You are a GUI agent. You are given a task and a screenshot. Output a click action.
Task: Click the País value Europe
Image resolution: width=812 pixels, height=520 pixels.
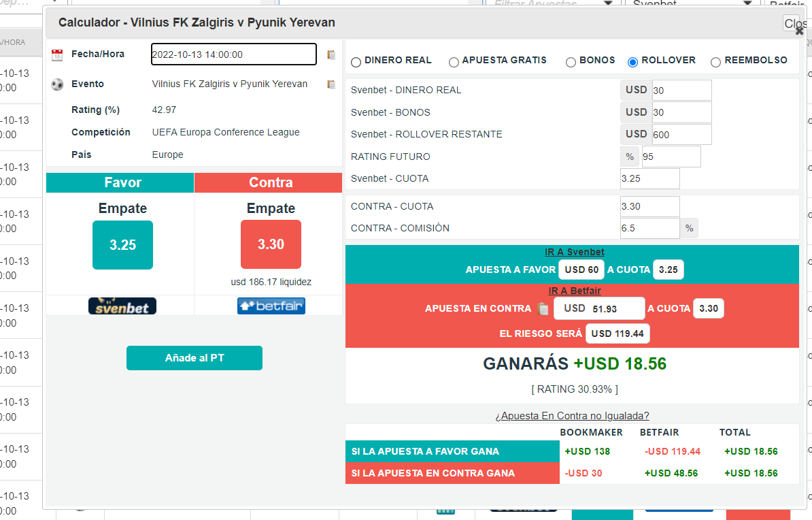click(168, 155)
